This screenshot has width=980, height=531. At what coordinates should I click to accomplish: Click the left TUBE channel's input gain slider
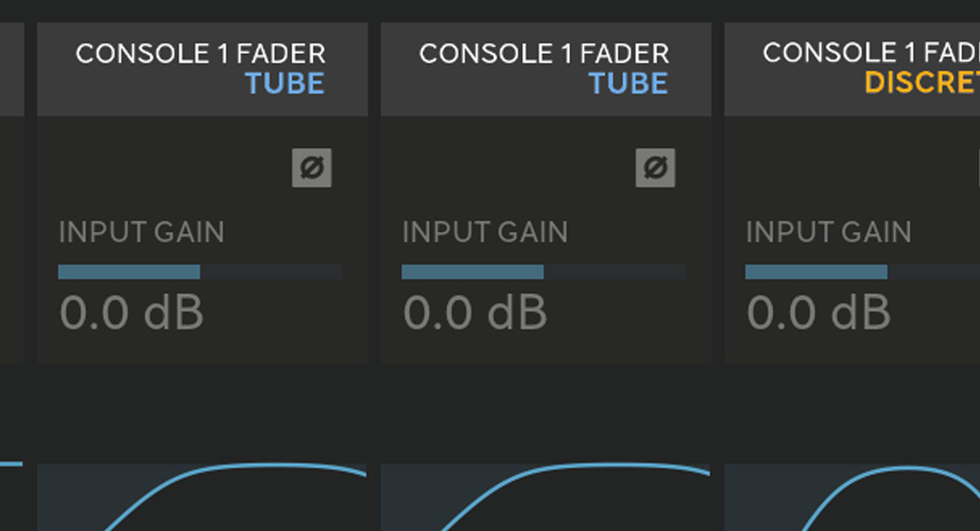[x=200, y=272]
